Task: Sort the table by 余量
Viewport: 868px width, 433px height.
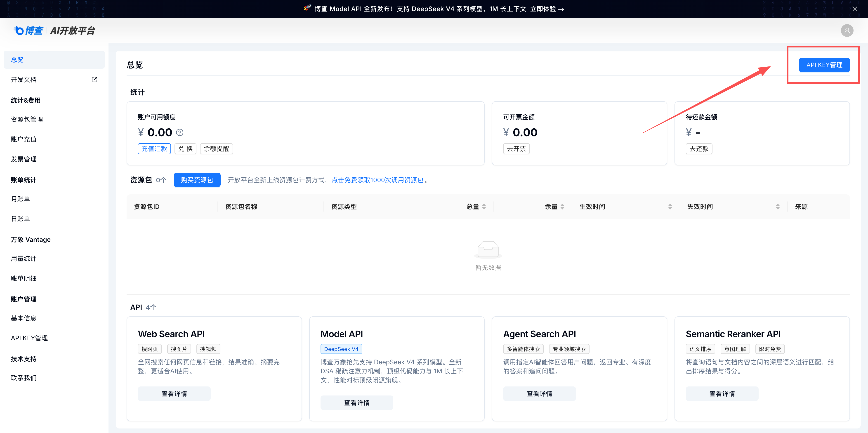Action: tap(562, 207)
